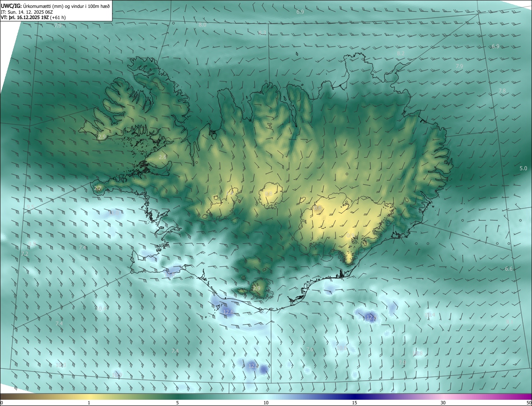
Task: Click the '6.6' value label on the map
Action: tap(509, 269)
